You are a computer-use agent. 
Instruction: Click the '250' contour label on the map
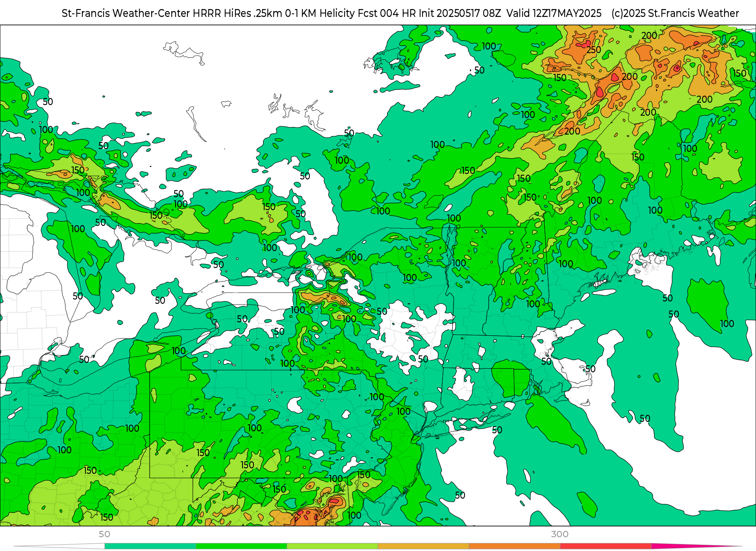[594, 50]
